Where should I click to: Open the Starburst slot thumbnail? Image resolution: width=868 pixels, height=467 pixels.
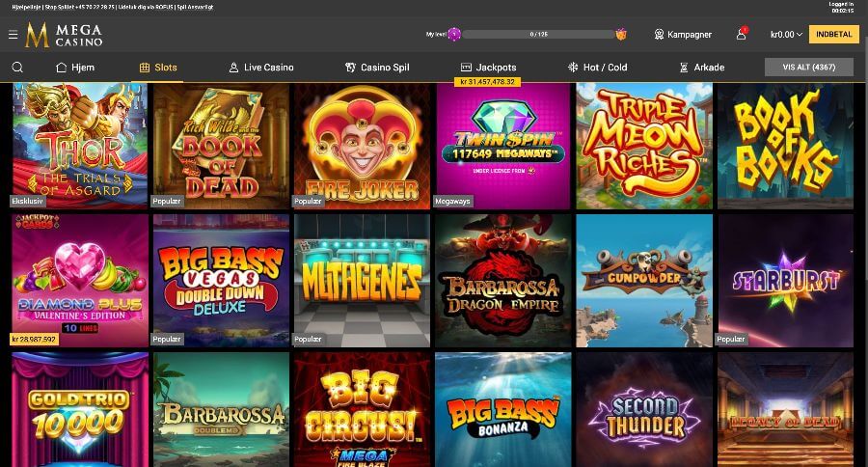click(x=784, y=280)
